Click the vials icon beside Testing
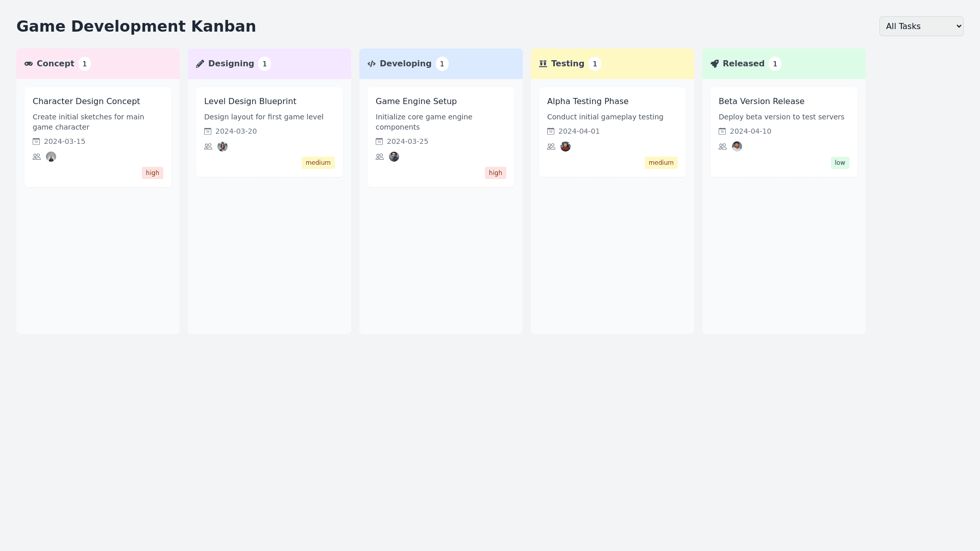The width and height of the screenshot is (980, 551). coord(543,64)
